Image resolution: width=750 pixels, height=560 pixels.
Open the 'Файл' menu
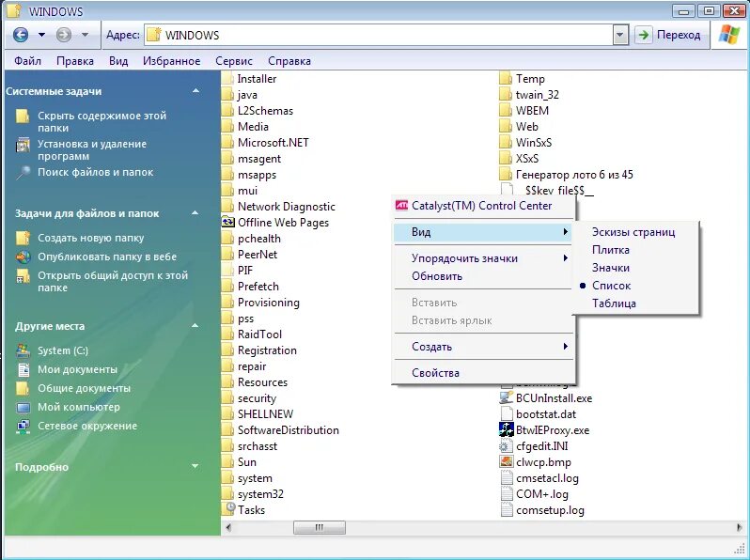(x=27, y=61)
